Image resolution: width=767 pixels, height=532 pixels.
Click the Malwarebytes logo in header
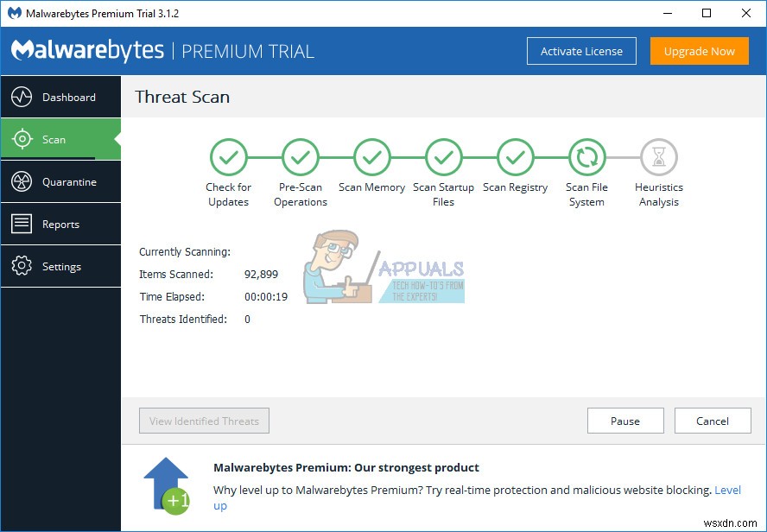click(x=87, y=51)
